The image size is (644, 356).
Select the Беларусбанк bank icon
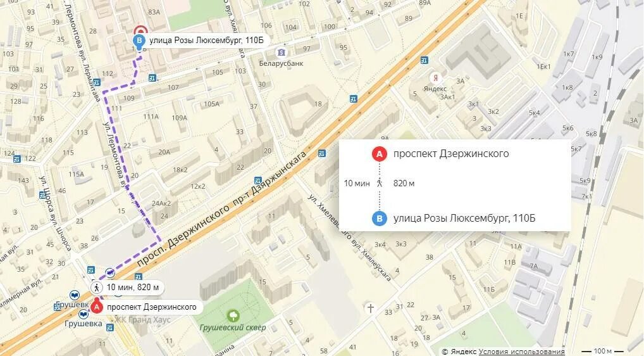[282, 52]
